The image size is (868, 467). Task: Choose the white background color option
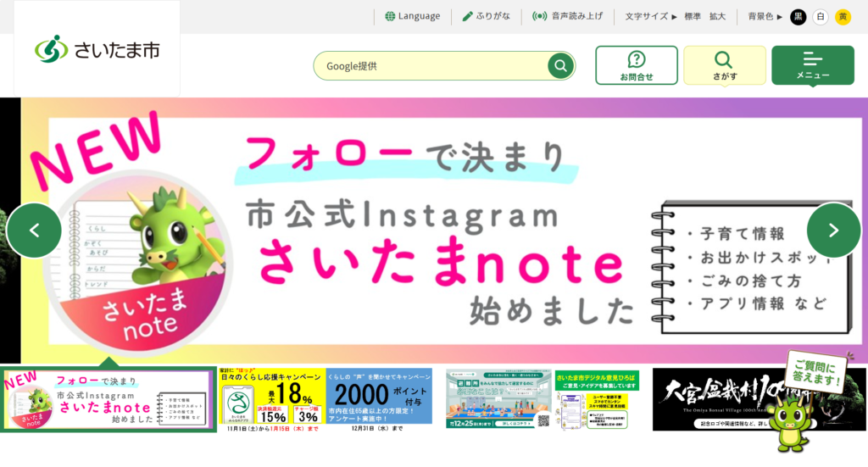click(821, 17)
